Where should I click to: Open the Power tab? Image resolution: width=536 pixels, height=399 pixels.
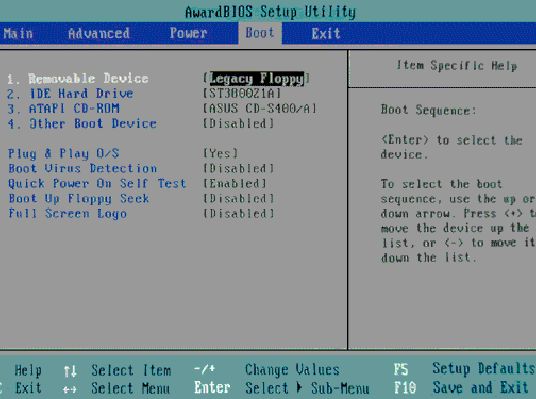(188, 33)
